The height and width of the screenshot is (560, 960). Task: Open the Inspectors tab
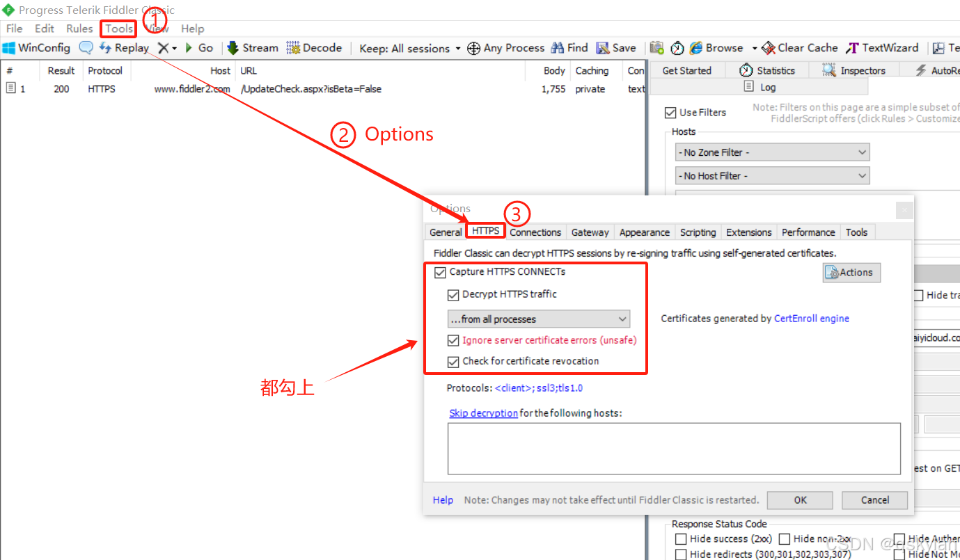coord(853,70)
